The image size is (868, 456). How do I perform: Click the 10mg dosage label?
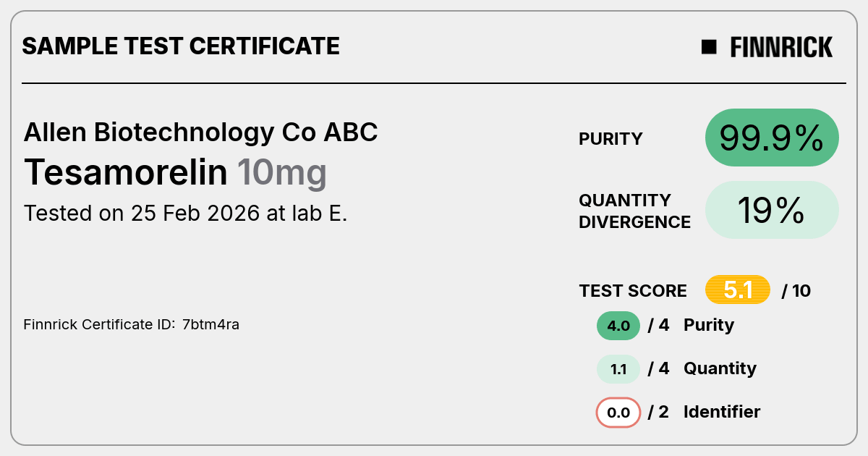click(x=282, y=174)
